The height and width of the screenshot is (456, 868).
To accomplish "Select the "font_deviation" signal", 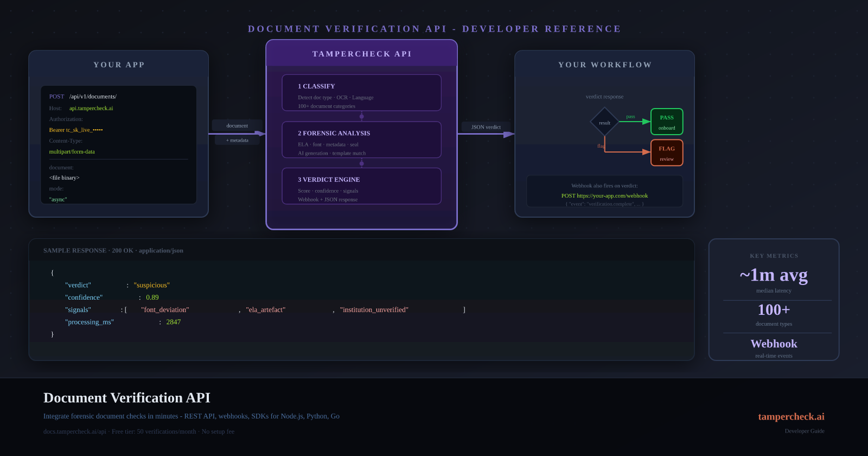I will click(x=165, y=310).
